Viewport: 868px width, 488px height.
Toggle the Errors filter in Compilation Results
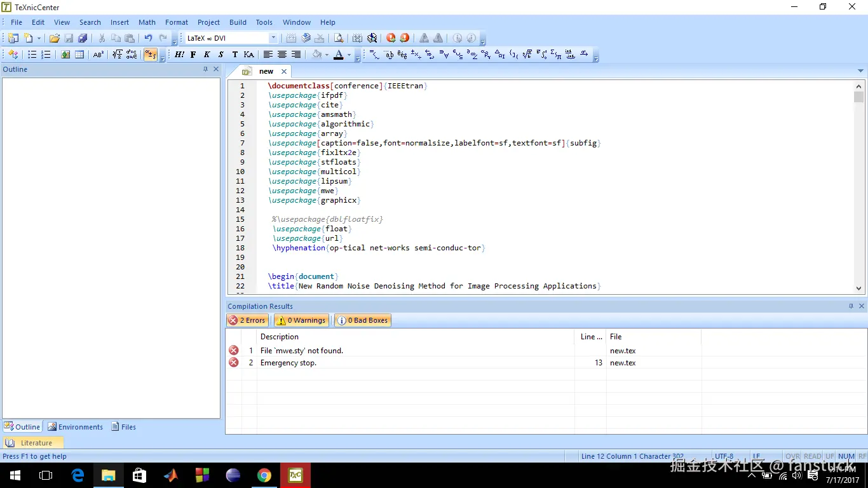tap(247, 320)
